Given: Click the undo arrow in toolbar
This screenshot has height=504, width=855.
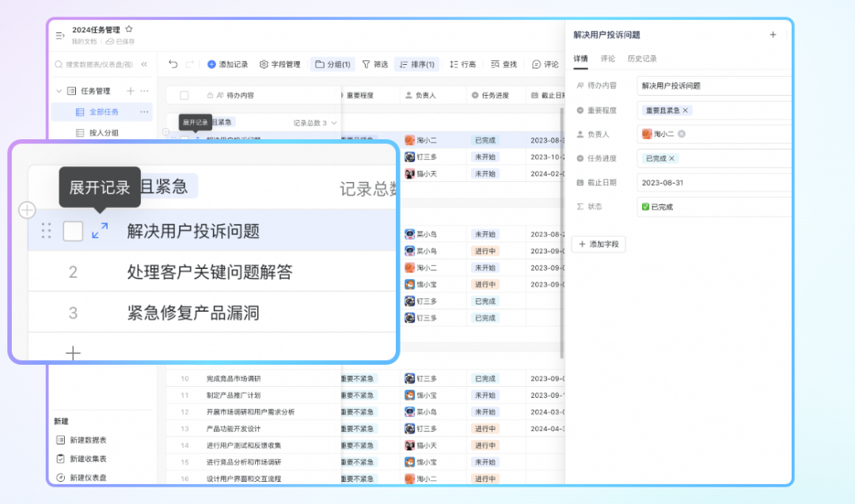Looking at the screenshot, I should pyautogui.click(x=173, y=64).
